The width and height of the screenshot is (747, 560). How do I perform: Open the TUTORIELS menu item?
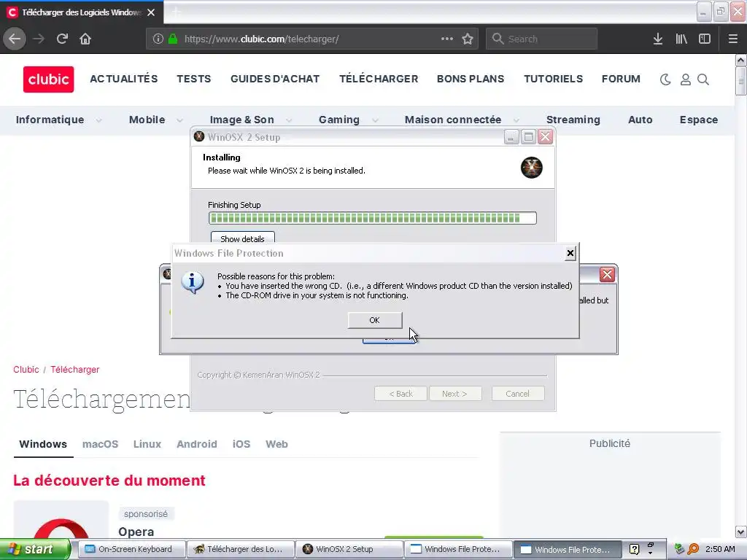coord(554,79)
